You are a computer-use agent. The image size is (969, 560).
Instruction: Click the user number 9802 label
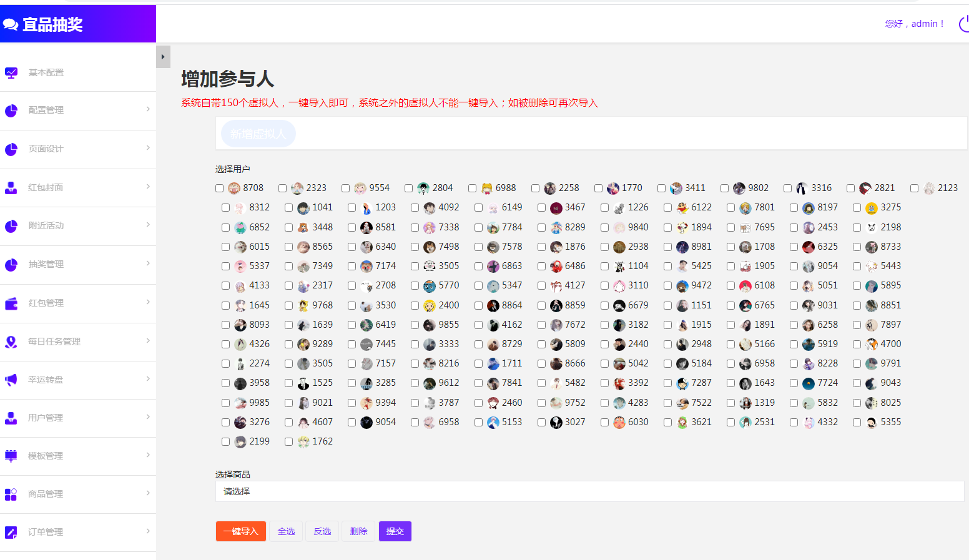(759, 188)
